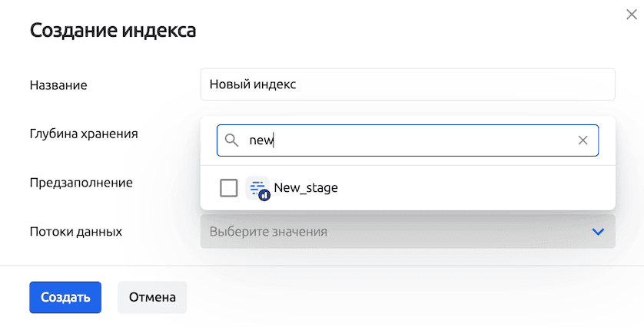
Task: Click the Глубина хранения label
Action: 84,134
